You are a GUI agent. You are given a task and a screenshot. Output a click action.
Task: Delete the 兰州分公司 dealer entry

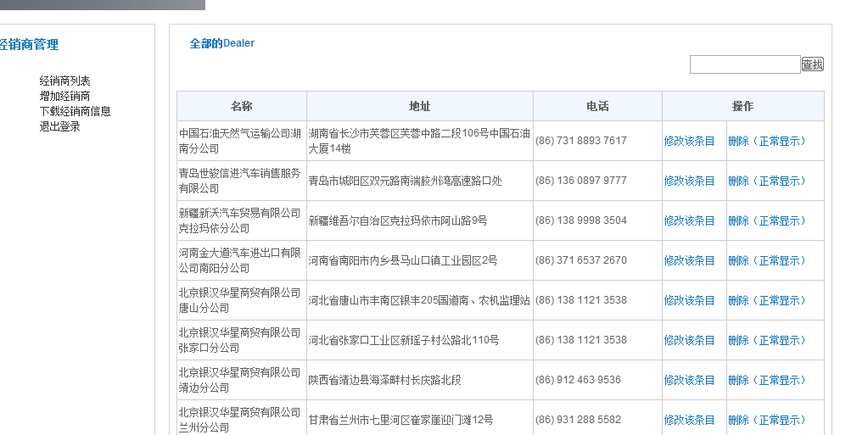tap(767, 420)
